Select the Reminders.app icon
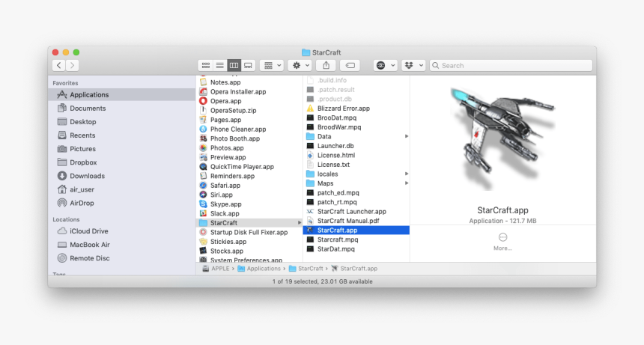Screen dimensions: 644x345 pyautogui.click(x=203, y=176)
